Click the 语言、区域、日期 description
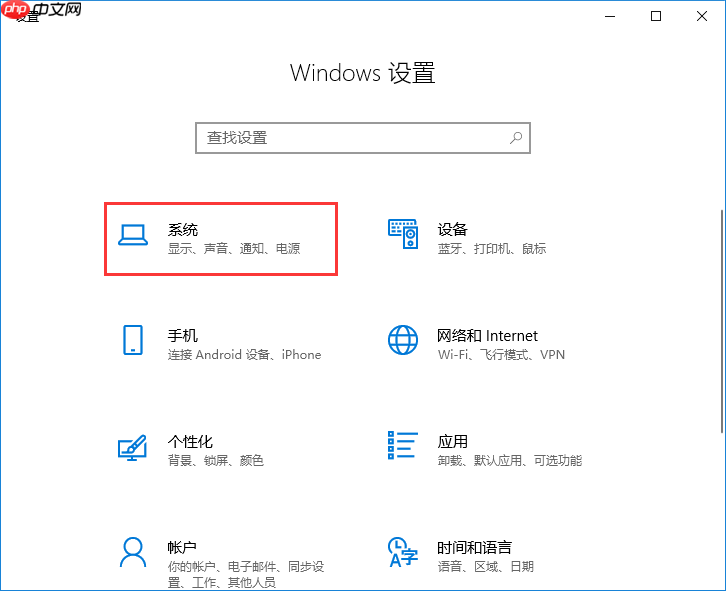This screenshot has height=591, width=726. (486, 567)
